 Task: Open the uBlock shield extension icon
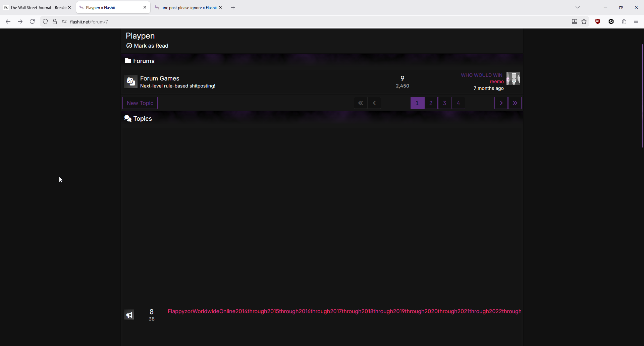(x=598, y=22)
